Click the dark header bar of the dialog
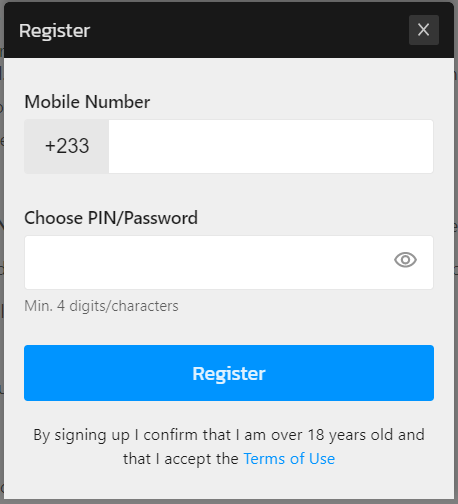 (233, 30)
